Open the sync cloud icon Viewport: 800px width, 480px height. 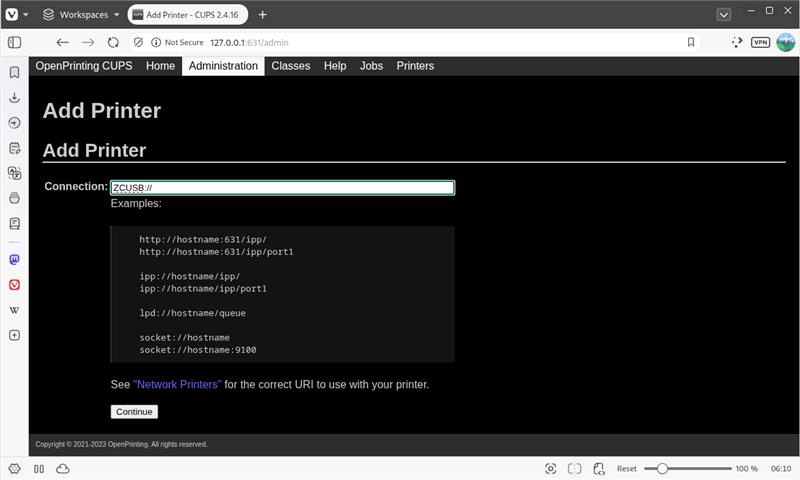click(63, 469)
